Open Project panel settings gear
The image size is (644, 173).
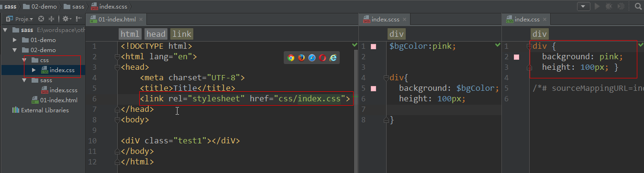(67, 19)
